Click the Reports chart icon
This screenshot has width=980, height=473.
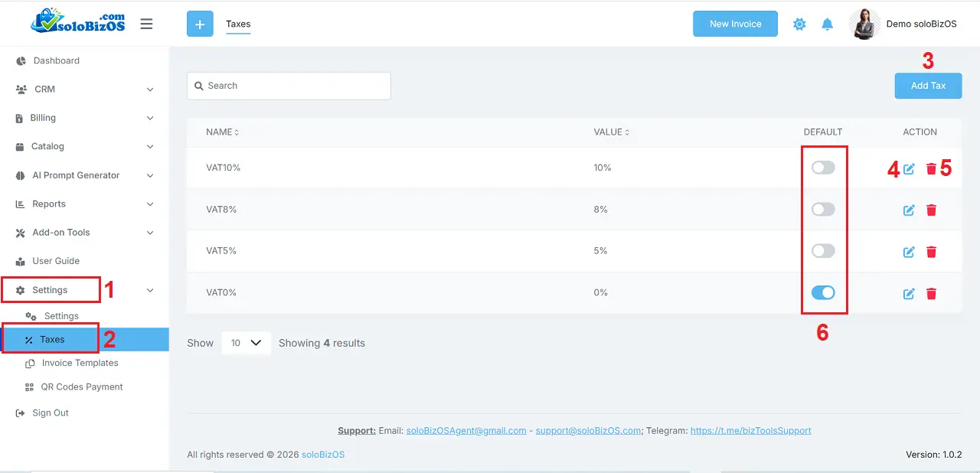click(21, 204)
